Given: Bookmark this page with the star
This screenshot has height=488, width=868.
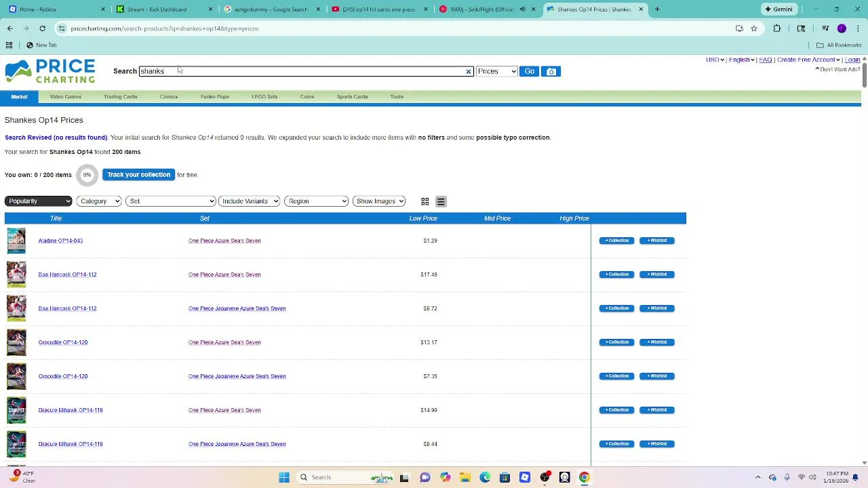Looking at the screenshot, I should (753, 28).
